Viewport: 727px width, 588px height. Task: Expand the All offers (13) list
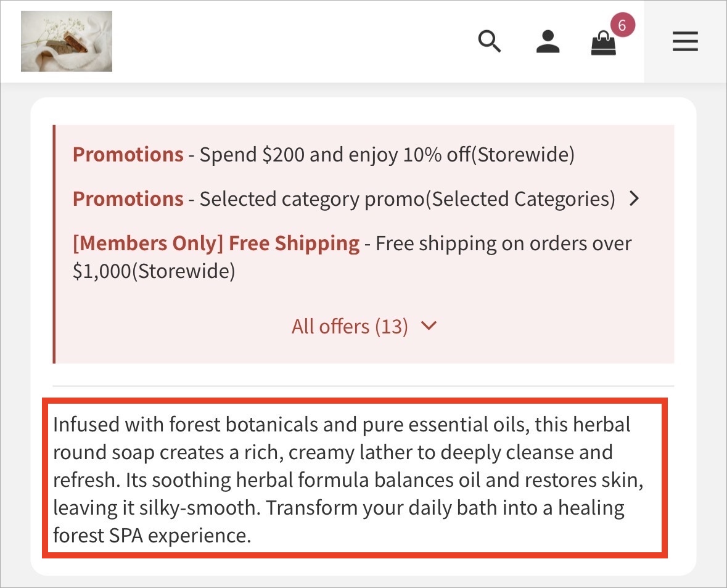[364, 326]
